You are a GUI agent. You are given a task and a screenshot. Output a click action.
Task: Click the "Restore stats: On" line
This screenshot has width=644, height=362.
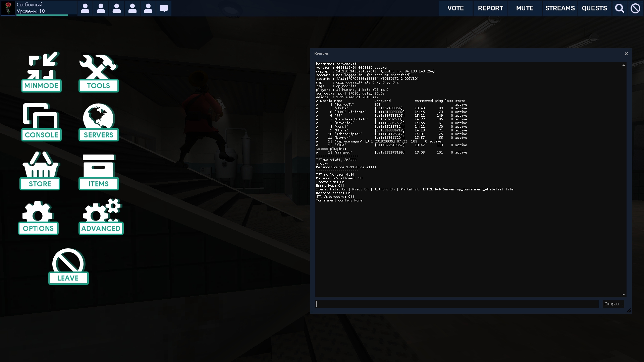click(333, 193)
